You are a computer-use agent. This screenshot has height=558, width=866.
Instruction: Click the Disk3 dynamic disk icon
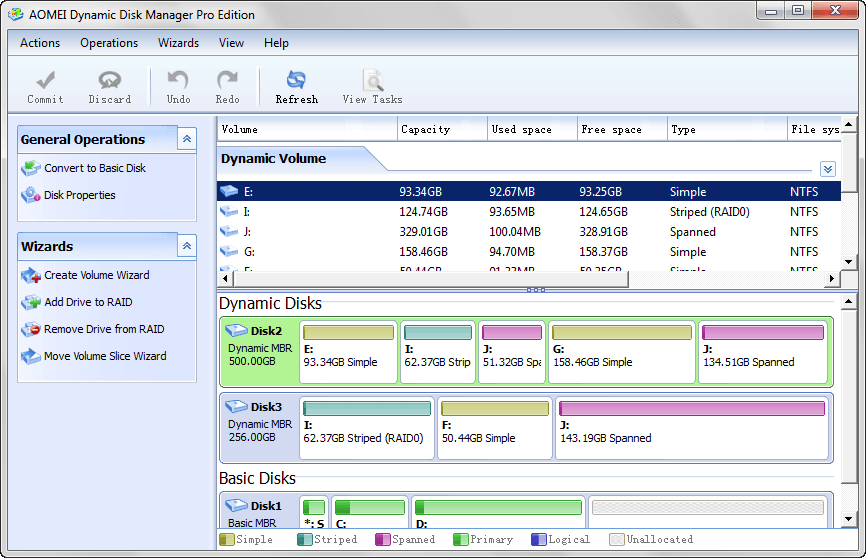click(x=237, y=406)
